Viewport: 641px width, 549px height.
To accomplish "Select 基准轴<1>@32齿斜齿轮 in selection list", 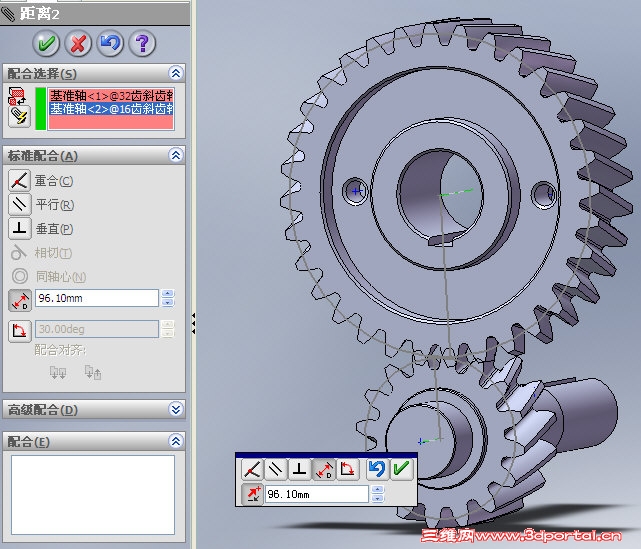I will click(111, 96).
